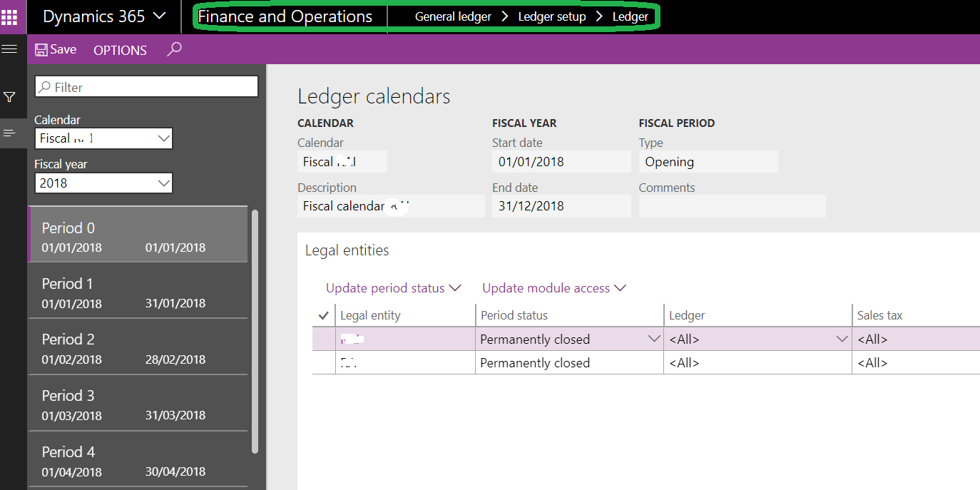Select second legal entity row checkbox
The width and height of the screenshot is (980, 490).
(x=323, y=362)
